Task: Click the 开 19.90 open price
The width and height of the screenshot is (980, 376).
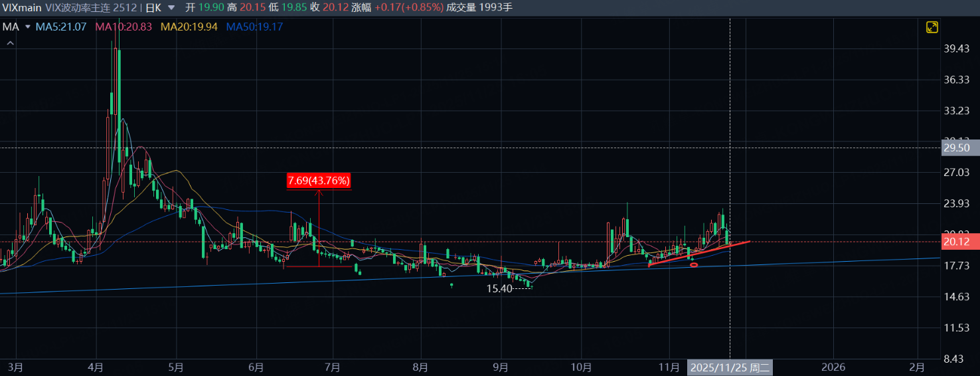Action: pos(204,7)
